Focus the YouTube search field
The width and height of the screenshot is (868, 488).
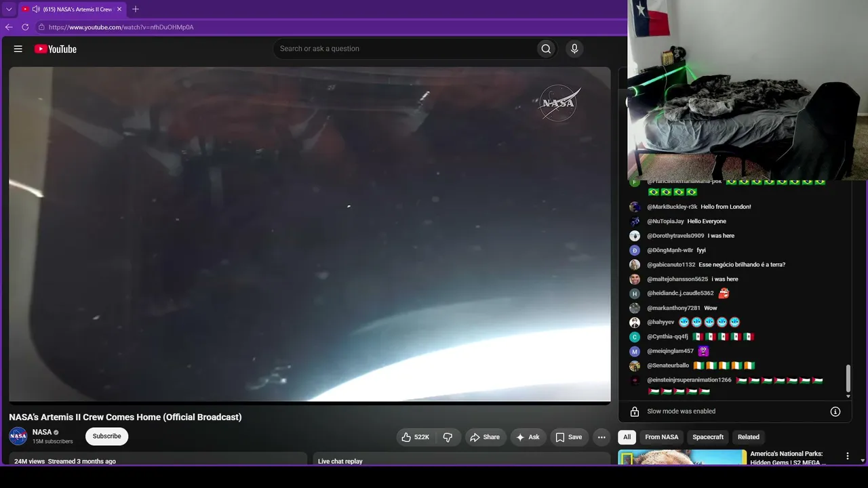404,49
